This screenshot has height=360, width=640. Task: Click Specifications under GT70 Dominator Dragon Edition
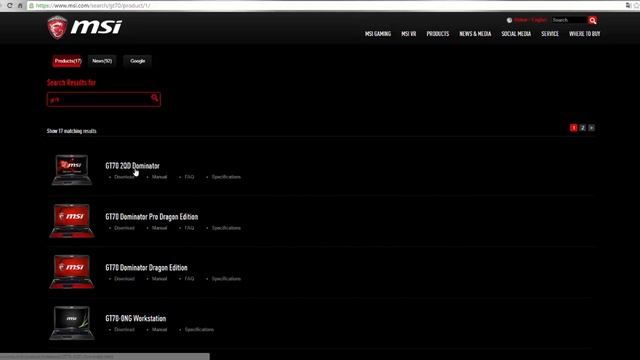226,279
